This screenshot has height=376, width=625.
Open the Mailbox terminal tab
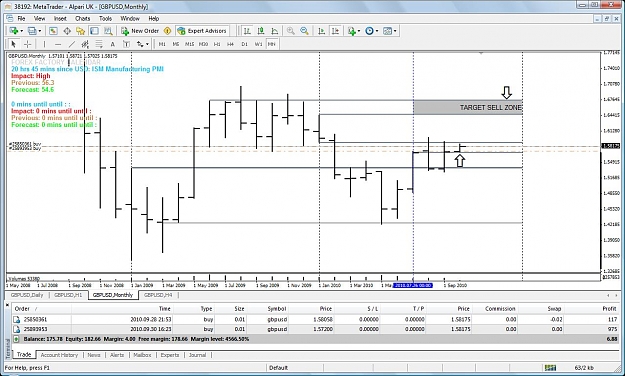(142, 355)
